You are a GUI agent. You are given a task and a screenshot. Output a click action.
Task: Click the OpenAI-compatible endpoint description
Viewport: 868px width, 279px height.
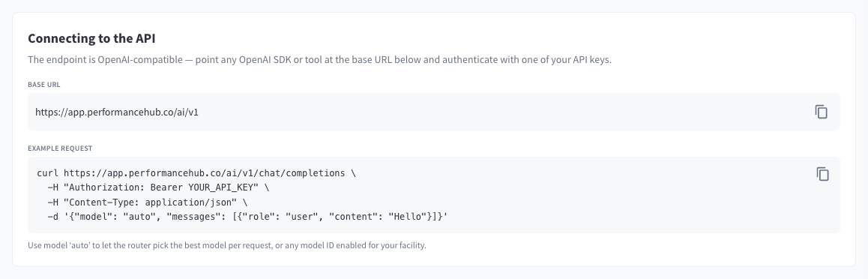point(319,60)
